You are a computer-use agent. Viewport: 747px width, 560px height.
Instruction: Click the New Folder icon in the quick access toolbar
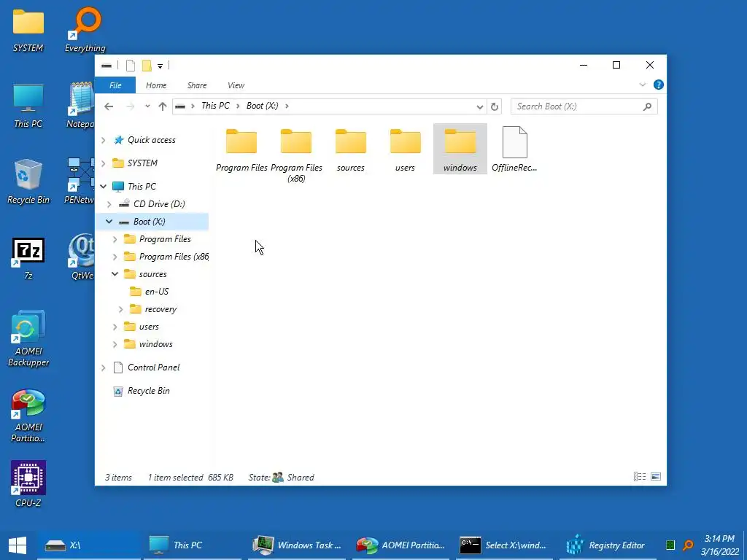[147, 65]
